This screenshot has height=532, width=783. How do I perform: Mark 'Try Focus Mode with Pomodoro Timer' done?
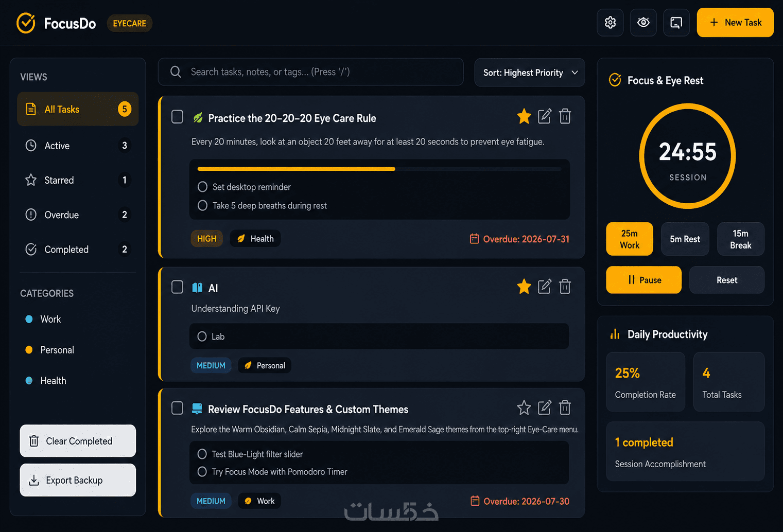coord(202,472)
